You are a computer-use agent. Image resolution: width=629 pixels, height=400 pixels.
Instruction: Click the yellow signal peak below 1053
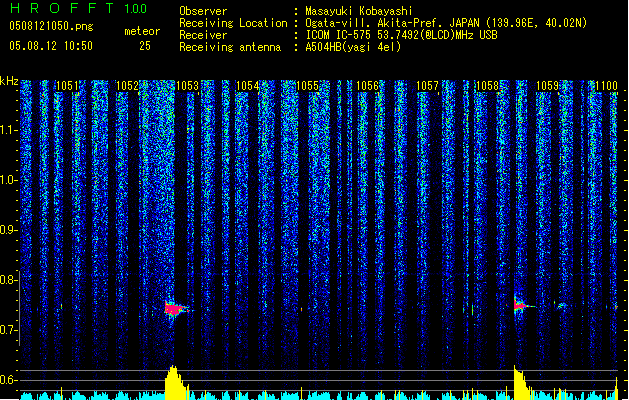(176, 382)
